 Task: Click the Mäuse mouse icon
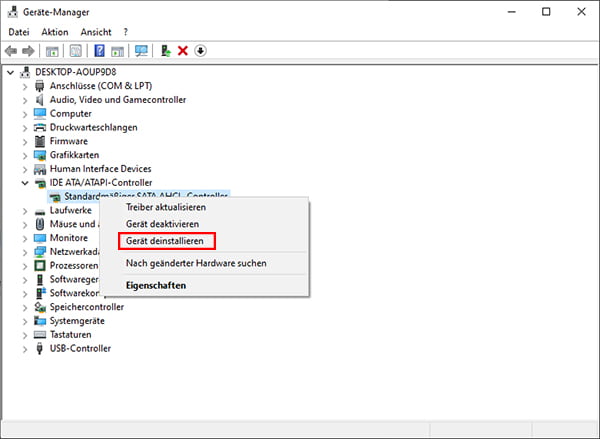[40, 224]
